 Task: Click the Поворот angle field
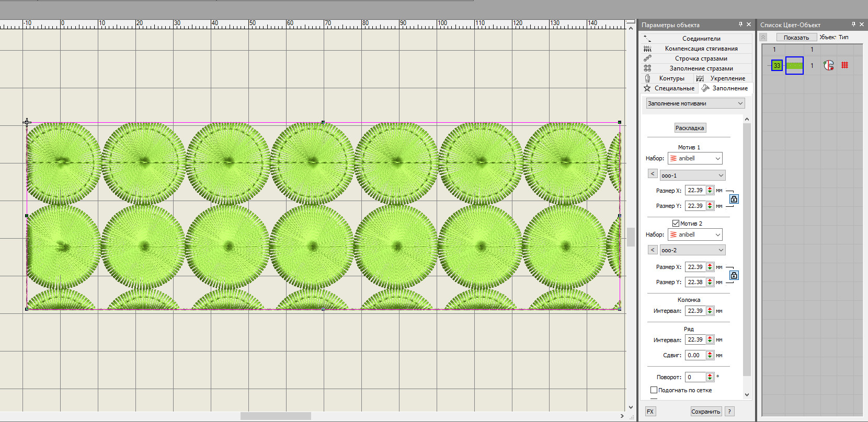coord(695,377)
